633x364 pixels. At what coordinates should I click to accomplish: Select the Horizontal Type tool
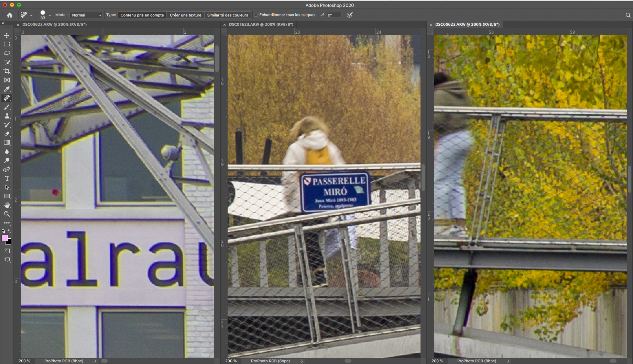(x=7, y=178)
